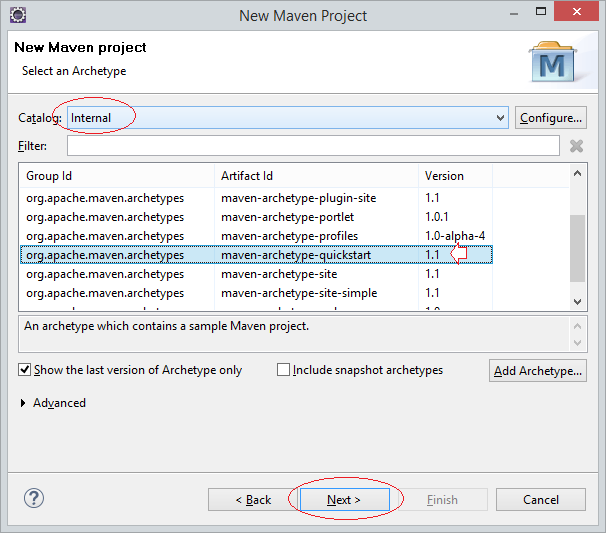Click version 1.0-alpha-4 cell
The width and height of the screenshot is (606, 533).
[455, 236]
